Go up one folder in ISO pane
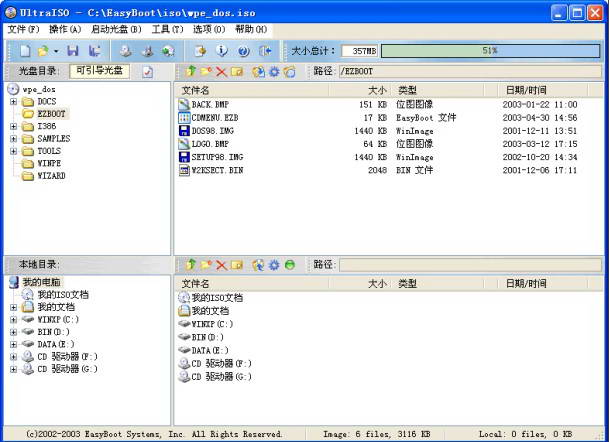The width and height of the screenshot is (609, 442). 190,72
